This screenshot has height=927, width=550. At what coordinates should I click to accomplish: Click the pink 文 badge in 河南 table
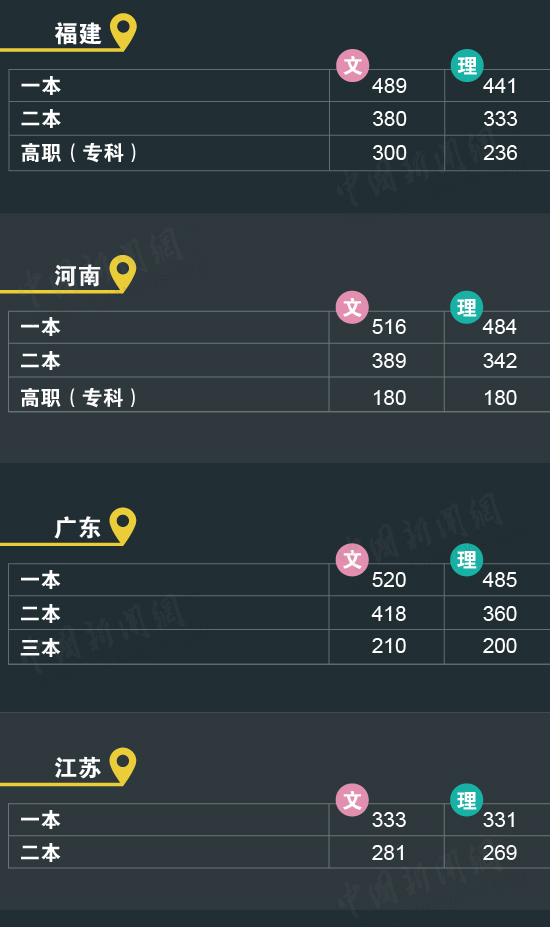coord(352,307)
